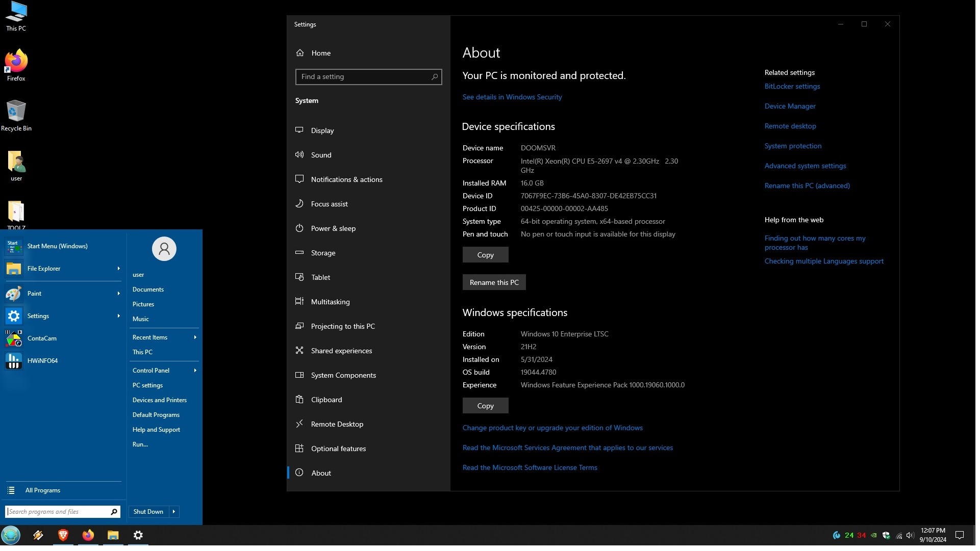This screenshot has width=980, height=551.
Task: Open Shared experiences icon
Action: coord(299,350)
